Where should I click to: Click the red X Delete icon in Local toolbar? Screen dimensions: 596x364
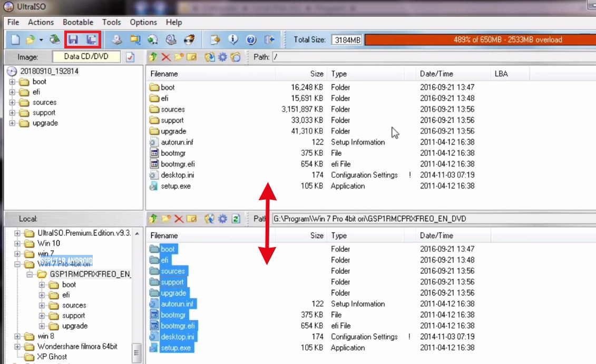179,219
